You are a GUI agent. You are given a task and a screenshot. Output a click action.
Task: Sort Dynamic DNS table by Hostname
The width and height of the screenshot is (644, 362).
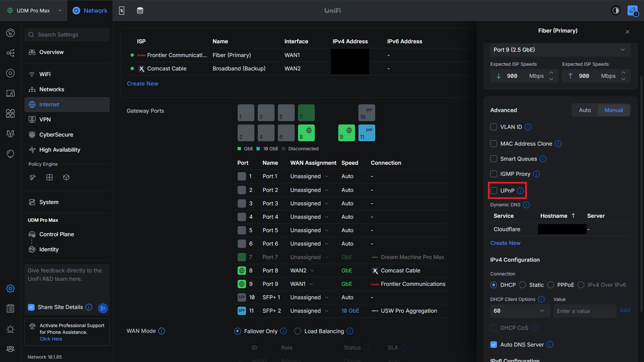click(x=557, y=216)
